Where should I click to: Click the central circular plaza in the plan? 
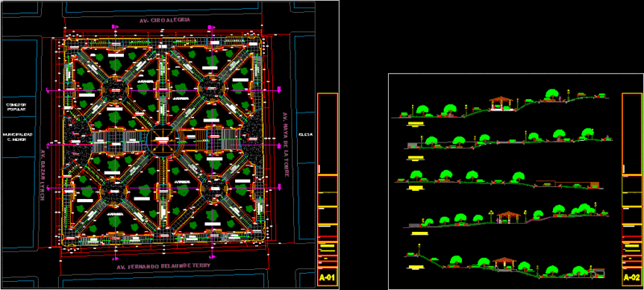[163, 140]
